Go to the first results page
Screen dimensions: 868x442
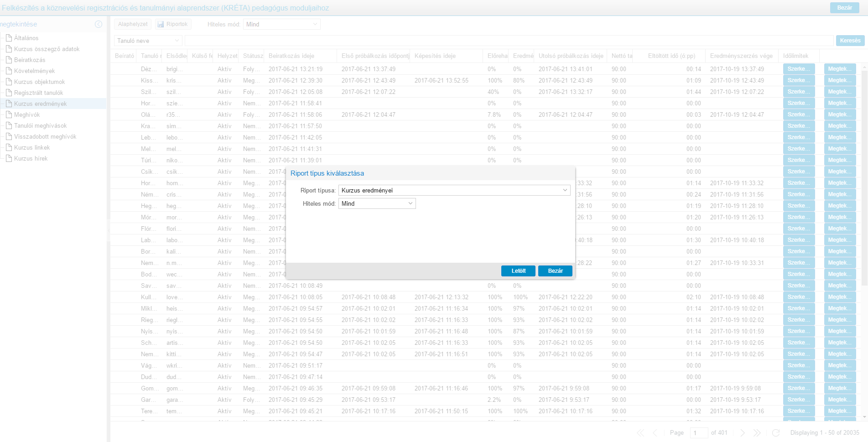click(640, 432)
